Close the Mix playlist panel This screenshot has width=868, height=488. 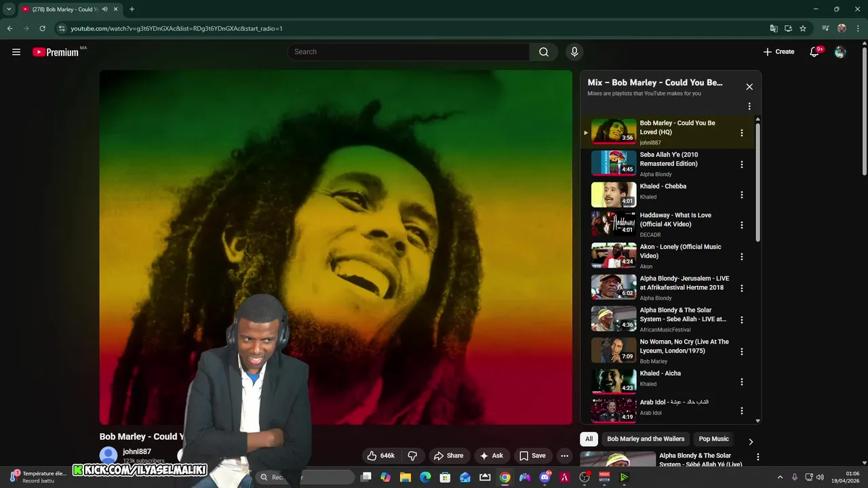click(749, 87)
